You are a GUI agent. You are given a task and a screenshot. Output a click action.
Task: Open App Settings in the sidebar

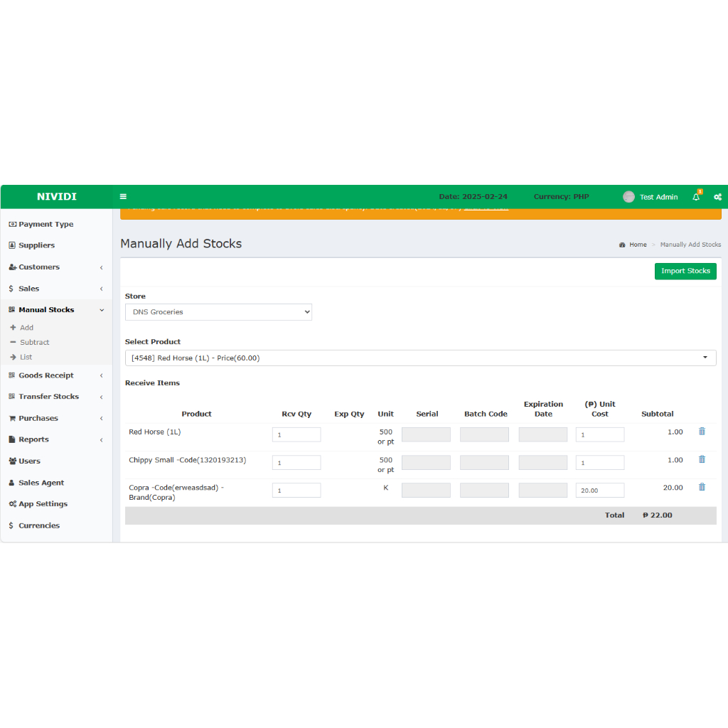tap(43, 504)
